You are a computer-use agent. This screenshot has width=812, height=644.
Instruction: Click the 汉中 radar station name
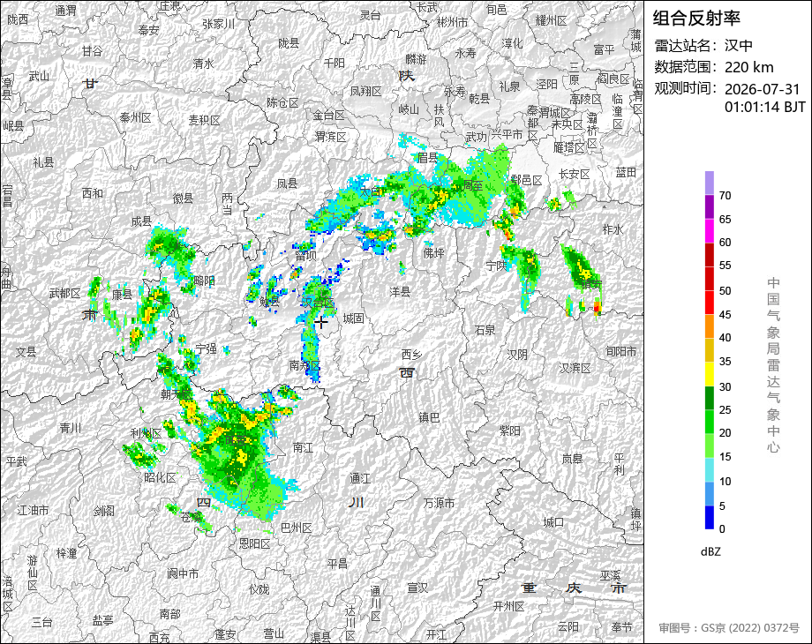tap(739, 46)
